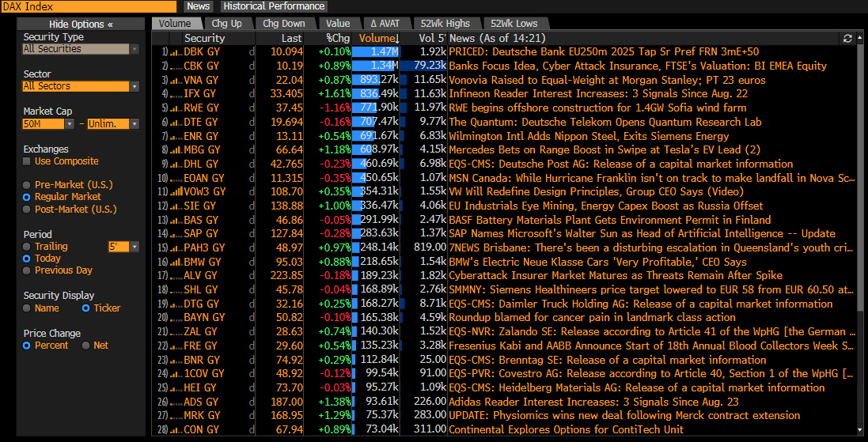Click the bar chart icon beside VOW3 GY
The width and height of the screenshot is (868, 442).
[x=176, y=192]
